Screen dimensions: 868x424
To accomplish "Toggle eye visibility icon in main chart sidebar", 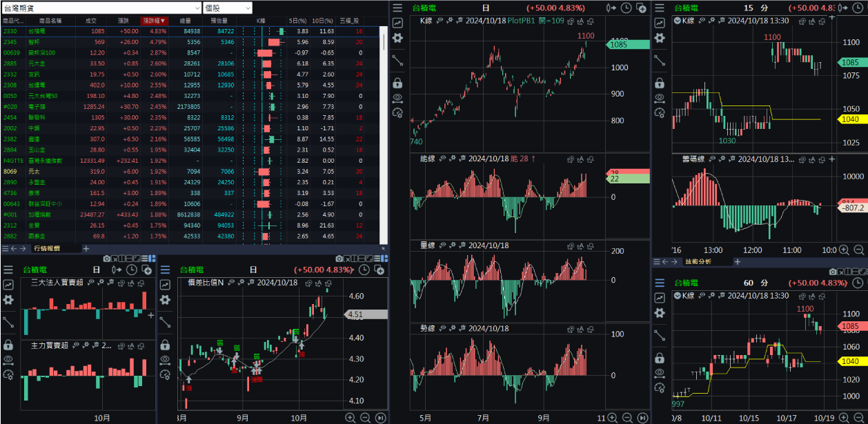I will point(397,98).
